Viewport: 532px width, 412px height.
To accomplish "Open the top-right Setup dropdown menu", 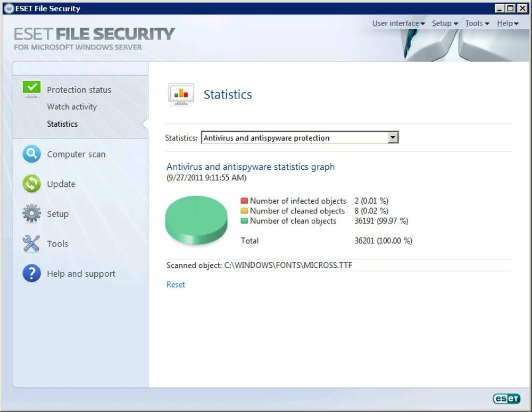I will [445, 23].
